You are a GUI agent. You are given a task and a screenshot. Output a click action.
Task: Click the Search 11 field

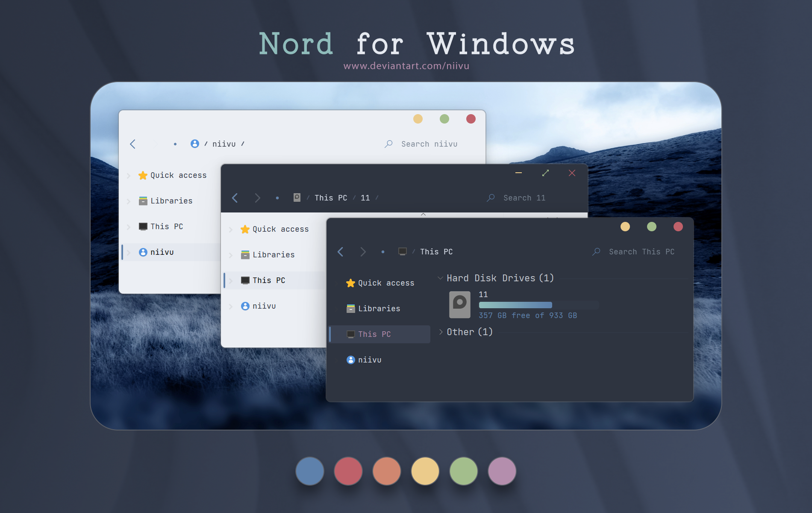(x=524, y=198)
